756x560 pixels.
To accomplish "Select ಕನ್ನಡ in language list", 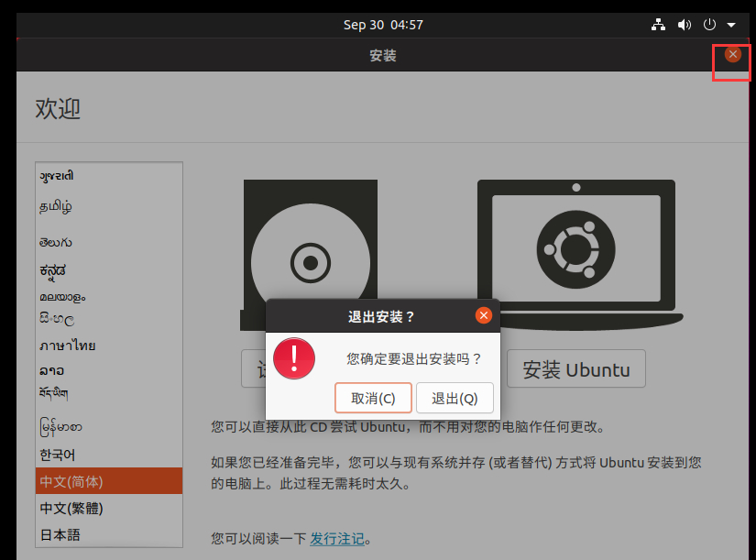I will 109,271.
